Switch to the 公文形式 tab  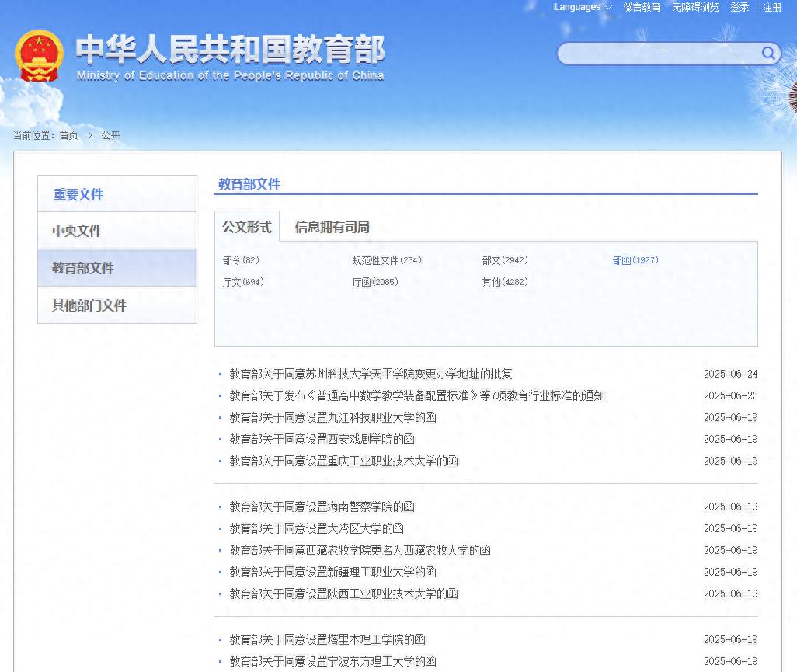247,227
